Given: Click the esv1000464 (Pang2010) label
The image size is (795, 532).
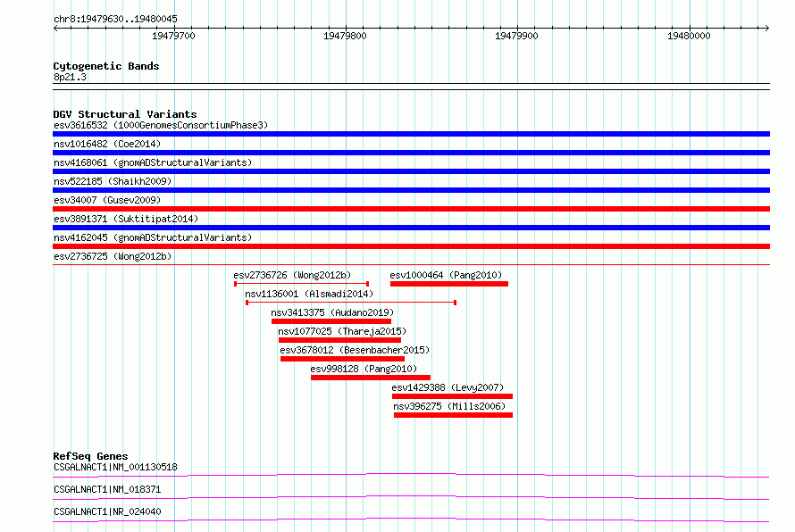Looking at the screenshot, I should tap(446, 275).
